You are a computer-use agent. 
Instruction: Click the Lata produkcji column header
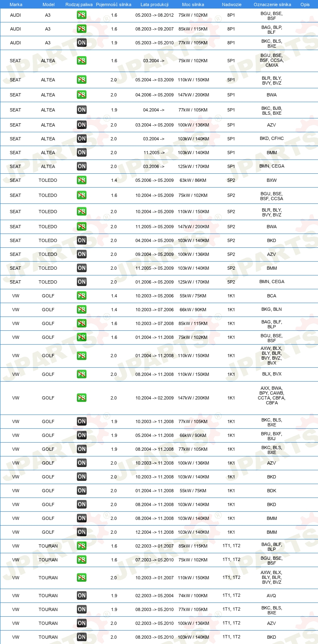(155, 4)
